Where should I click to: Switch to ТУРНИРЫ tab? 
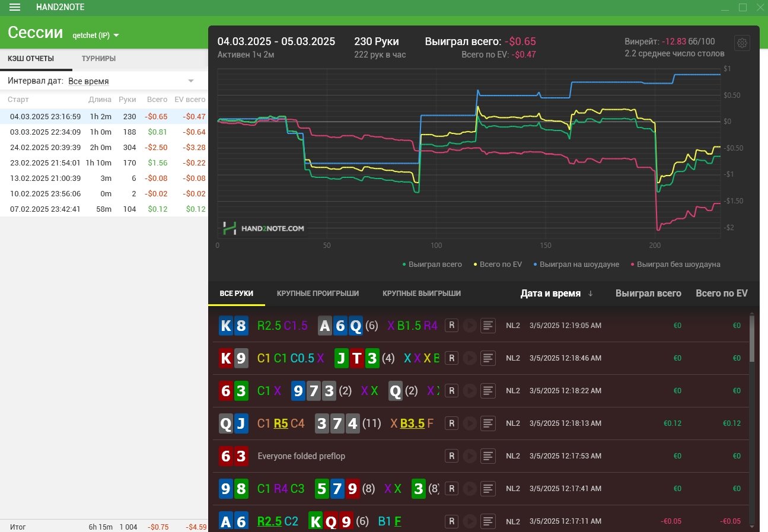[x=98, y=59]
